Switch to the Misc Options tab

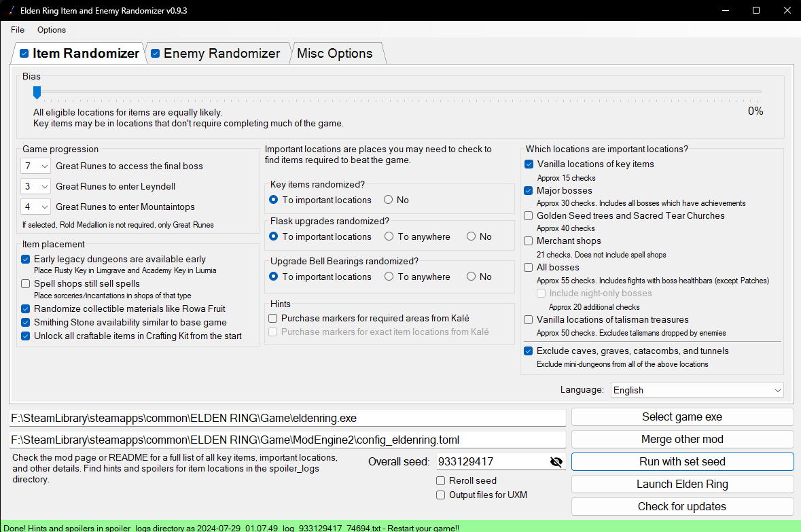(x=335, y=53)
